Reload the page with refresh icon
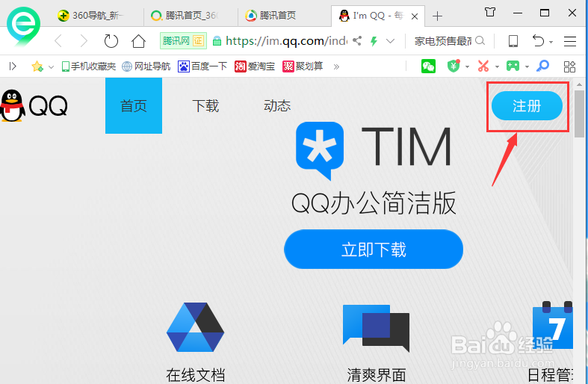This screenshot has width=588, height=384. click(111, 41)
